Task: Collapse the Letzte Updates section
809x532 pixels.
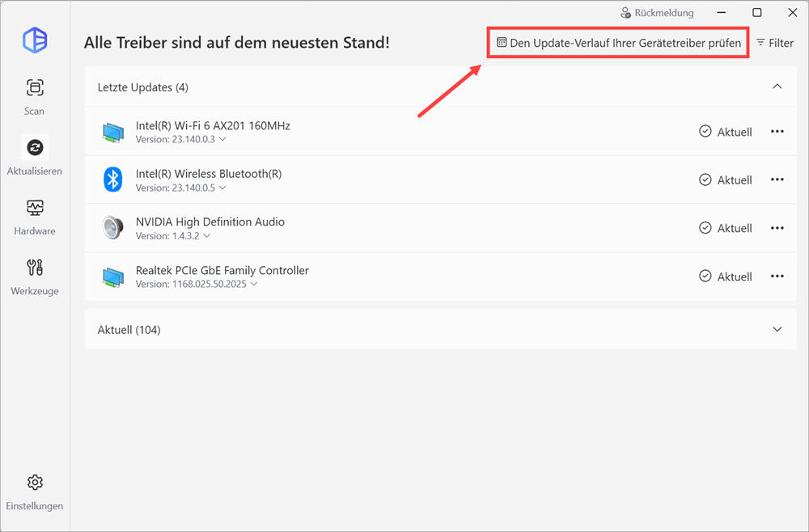Action: click(x=777, y=87)
